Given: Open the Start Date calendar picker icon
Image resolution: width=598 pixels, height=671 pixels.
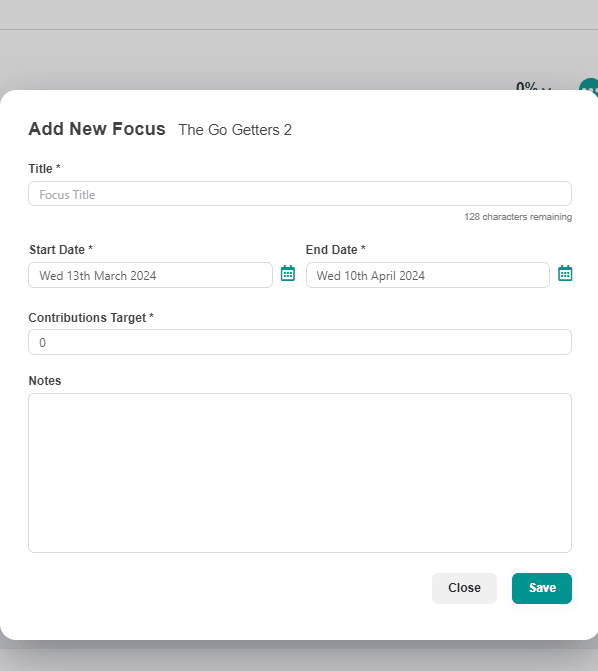Looking at the screenshot, I should click(288, 273).
